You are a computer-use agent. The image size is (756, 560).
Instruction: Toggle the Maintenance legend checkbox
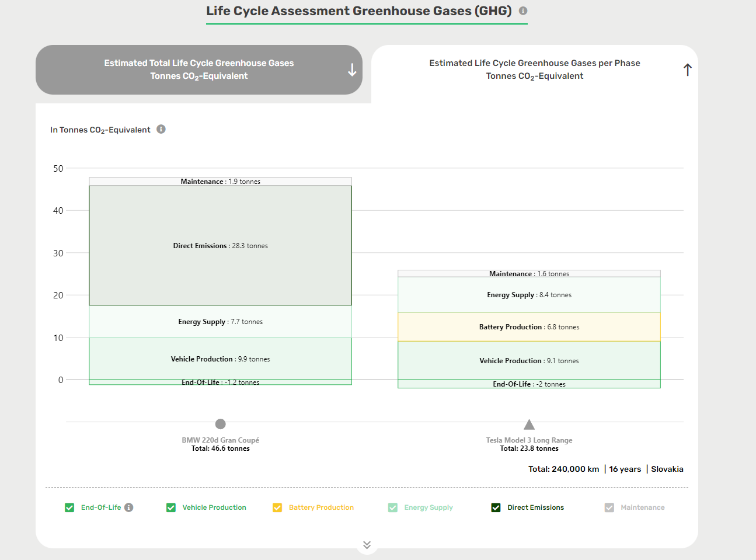[x=609, y=507]
